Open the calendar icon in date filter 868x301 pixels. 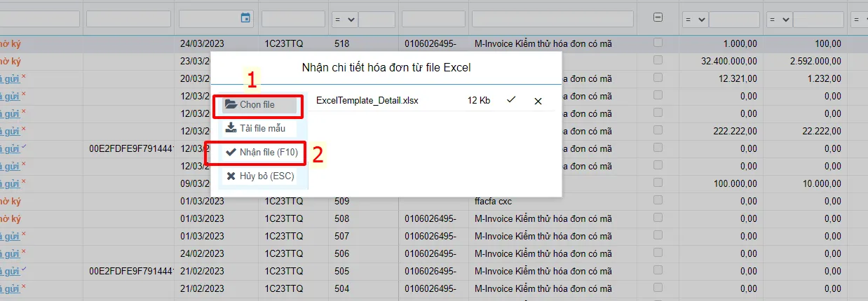coord(245,18)
